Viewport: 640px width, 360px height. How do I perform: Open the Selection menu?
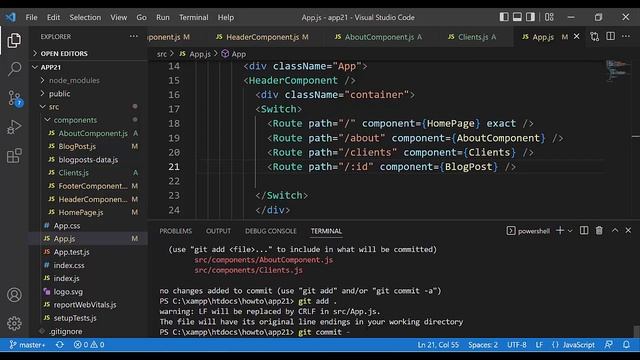(x=85, y=17)
